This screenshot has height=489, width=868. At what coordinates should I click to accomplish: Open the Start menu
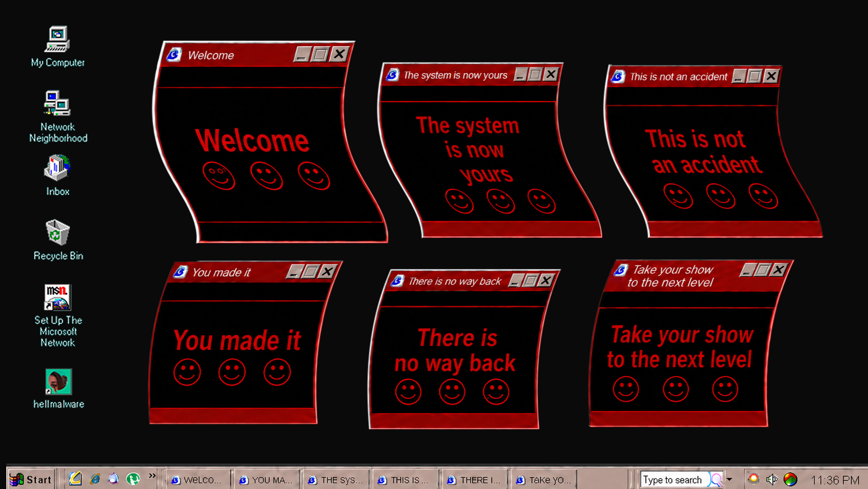[x=31, y=479]
